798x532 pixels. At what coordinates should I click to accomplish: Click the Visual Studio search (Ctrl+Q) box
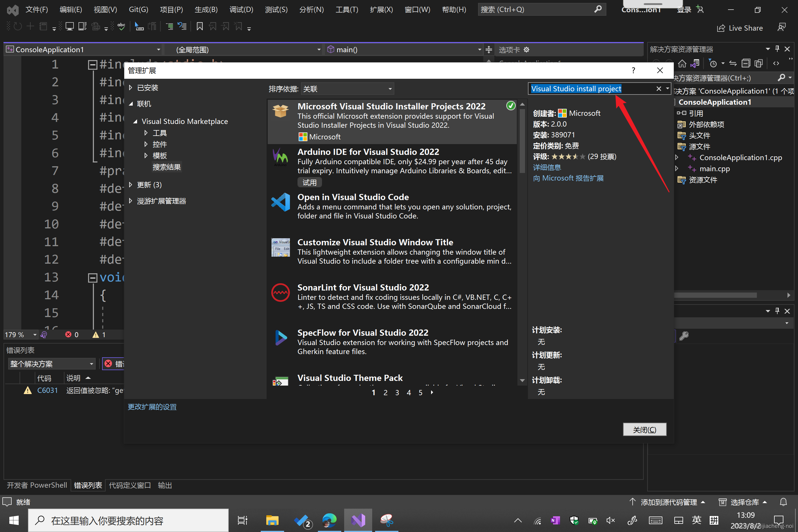tap(542, 10)
